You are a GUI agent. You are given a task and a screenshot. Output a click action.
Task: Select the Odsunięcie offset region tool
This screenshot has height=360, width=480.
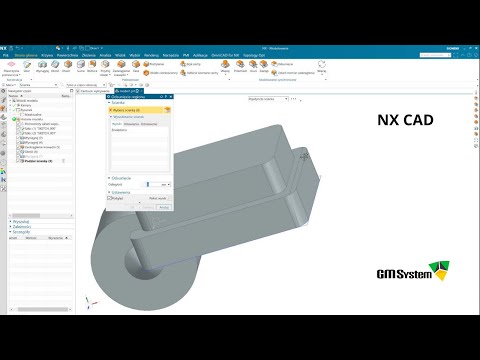282,64
